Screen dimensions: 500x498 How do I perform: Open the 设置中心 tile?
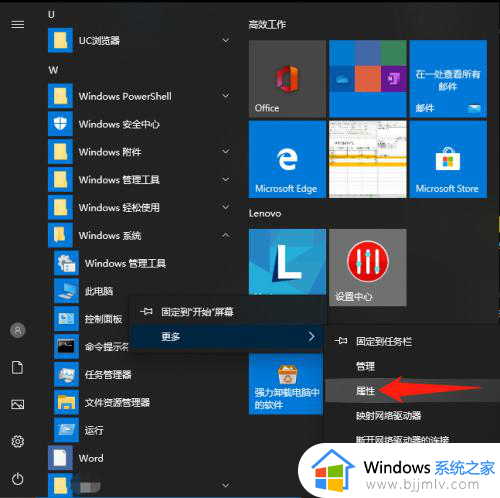tap(368, 267)
